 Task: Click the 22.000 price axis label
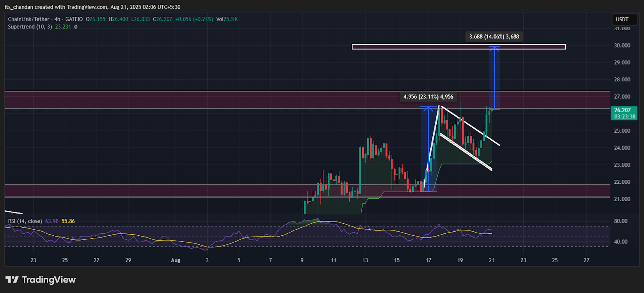pos(622,182)
